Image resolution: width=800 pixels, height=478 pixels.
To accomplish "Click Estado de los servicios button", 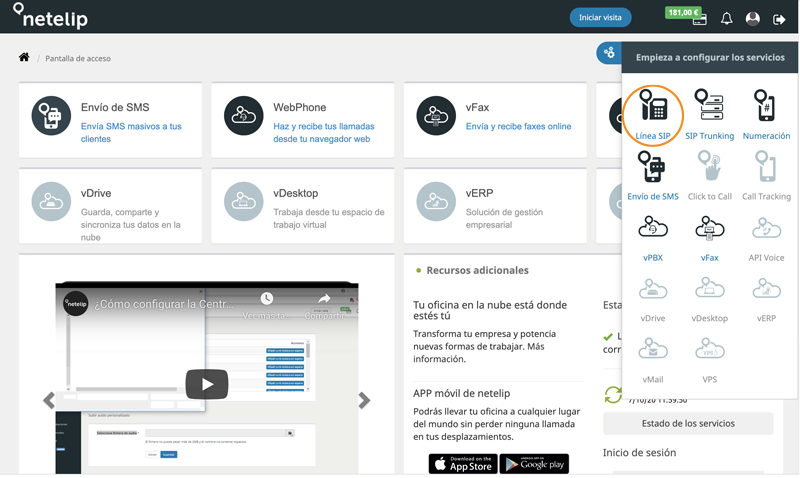I will tap(688, 423).
